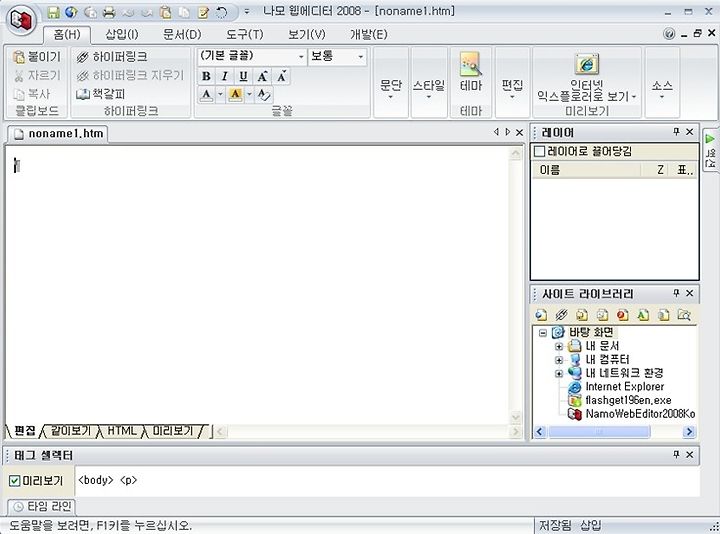720x534 pixels.
Task: Toggle the 미리보기 checkbox in tag selector
Action: [15, 481]
